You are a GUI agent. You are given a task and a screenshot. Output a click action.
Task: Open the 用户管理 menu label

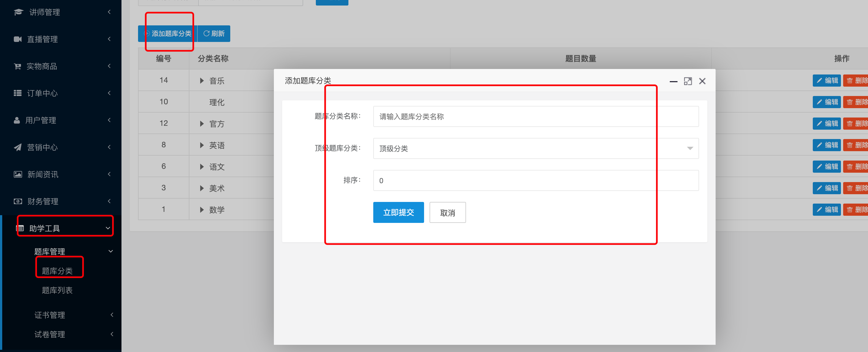coord(41,120)
